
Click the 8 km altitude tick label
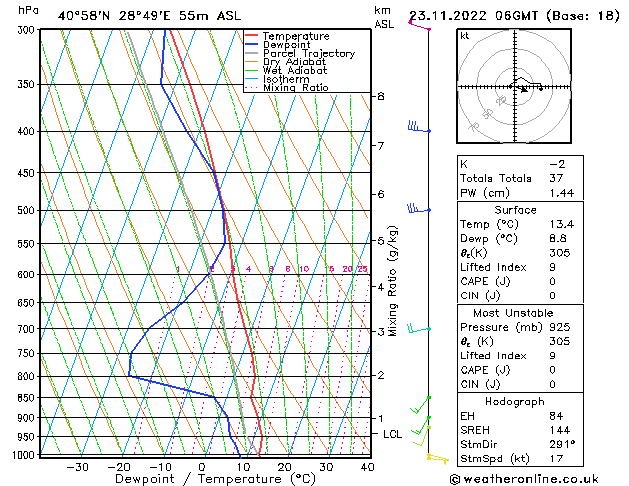[x=381, y=96]
